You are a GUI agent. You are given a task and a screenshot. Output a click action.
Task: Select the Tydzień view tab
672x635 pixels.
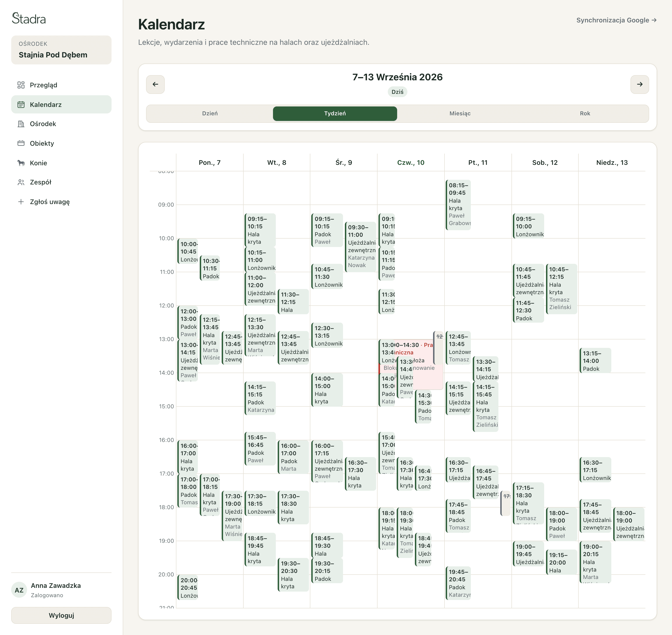[x=335, y=113]
